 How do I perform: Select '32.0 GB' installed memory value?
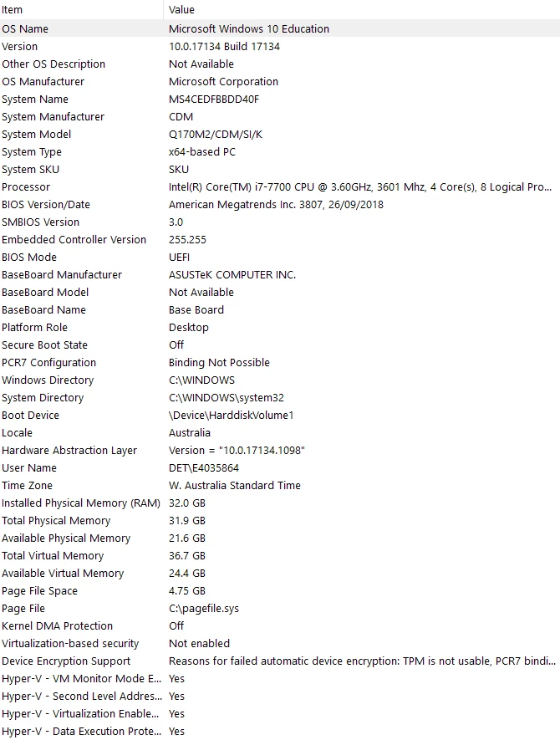(187, 503)
